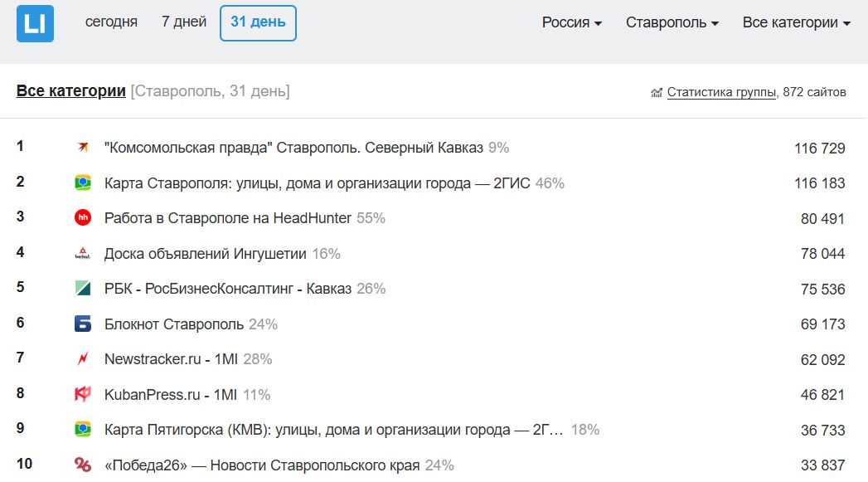
Task: Click the RBC Kavkaz site favicon
Action: tap(82, 289)
